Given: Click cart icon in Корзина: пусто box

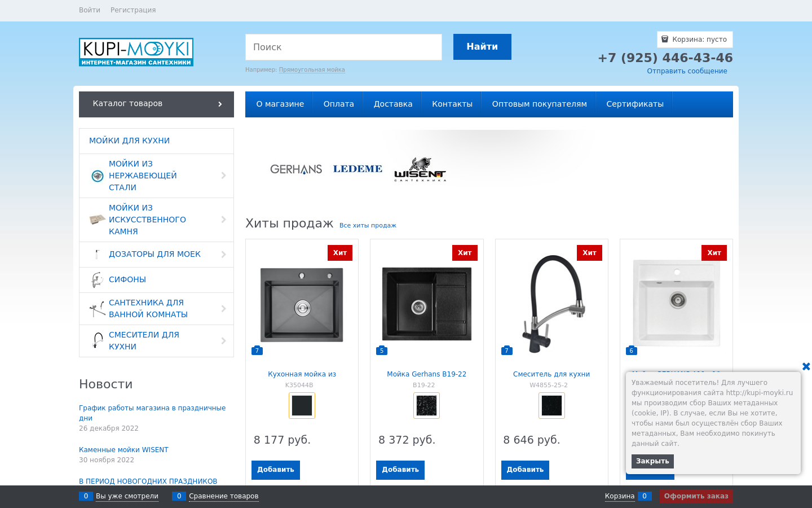Looking at the screenshot, I should tap(665, 40).
